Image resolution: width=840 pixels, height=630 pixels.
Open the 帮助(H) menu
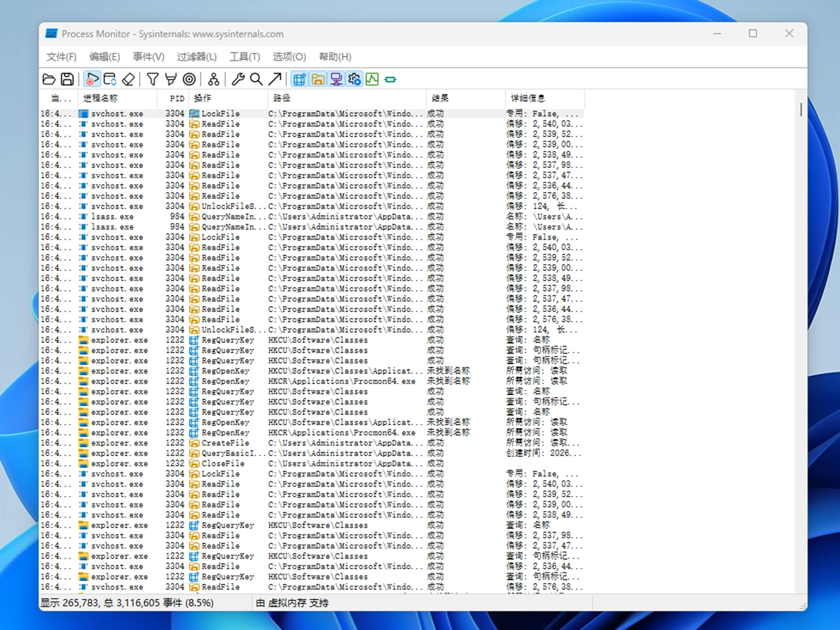click(x=335, y=57)
